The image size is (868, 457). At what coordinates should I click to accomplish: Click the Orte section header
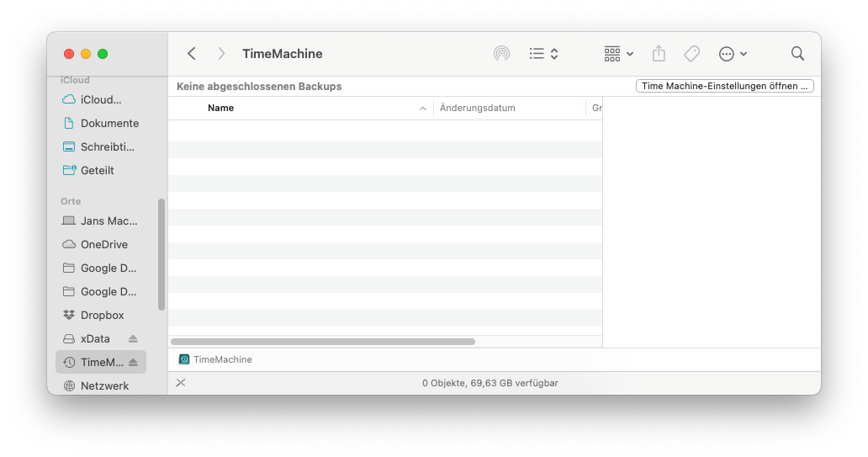point(71,201)
